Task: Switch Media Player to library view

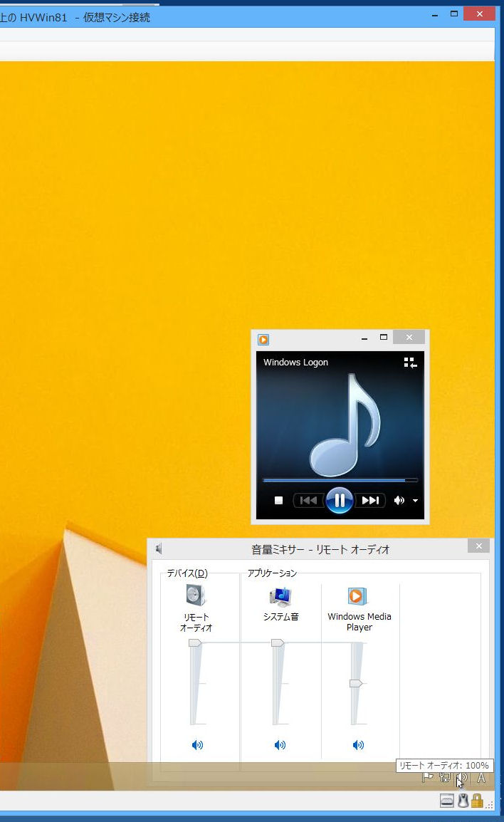Action: 410,363
